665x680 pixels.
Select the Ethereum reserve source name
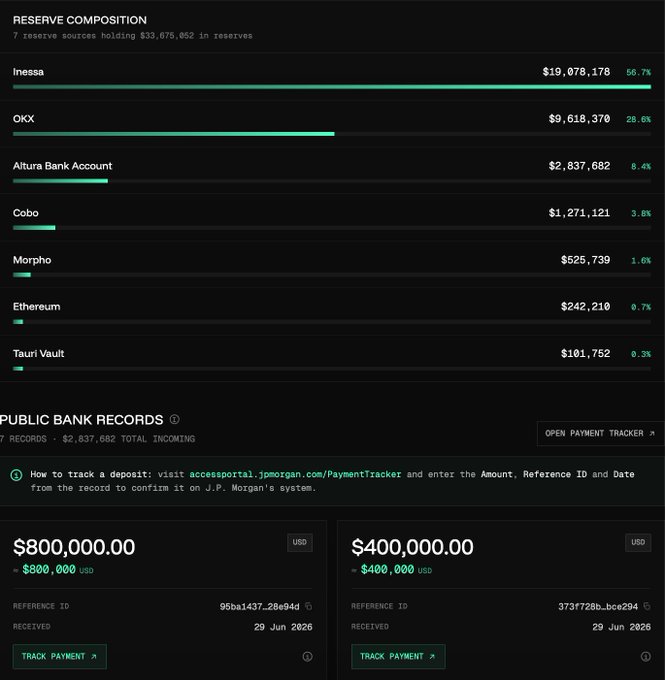(36, 307)
